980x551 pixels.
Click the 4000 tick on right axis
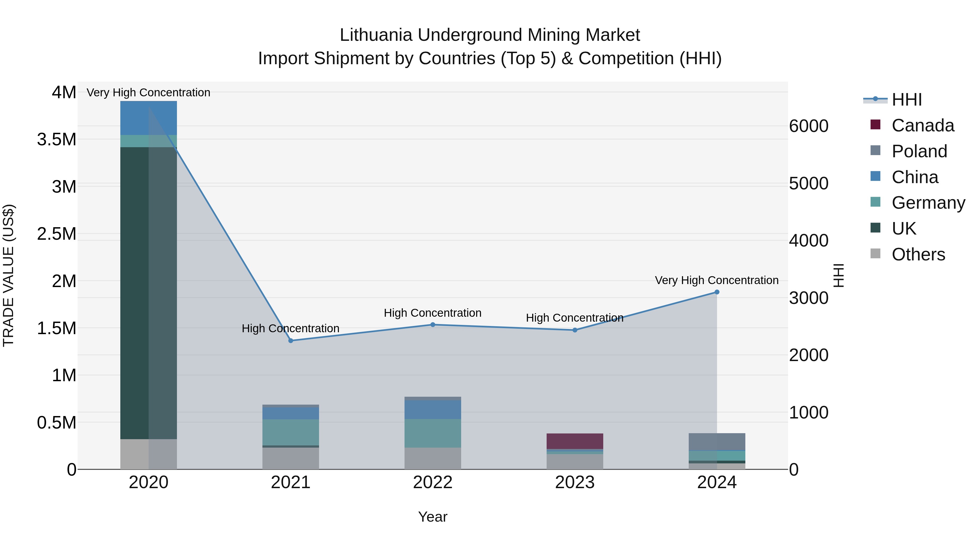click(x=809, y=240)
